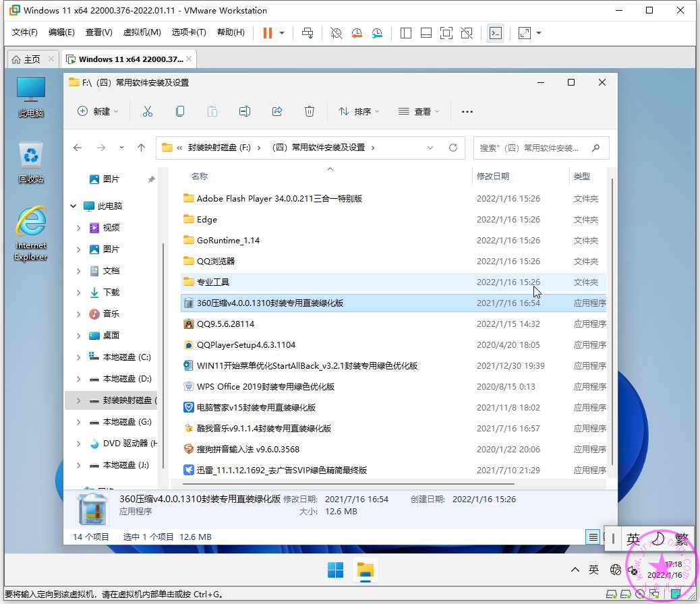Click the Send Ctrl+Alt+Del icon in the VMware toolbar
This screenshot has height=604, width=700.
tap(308, 33)
